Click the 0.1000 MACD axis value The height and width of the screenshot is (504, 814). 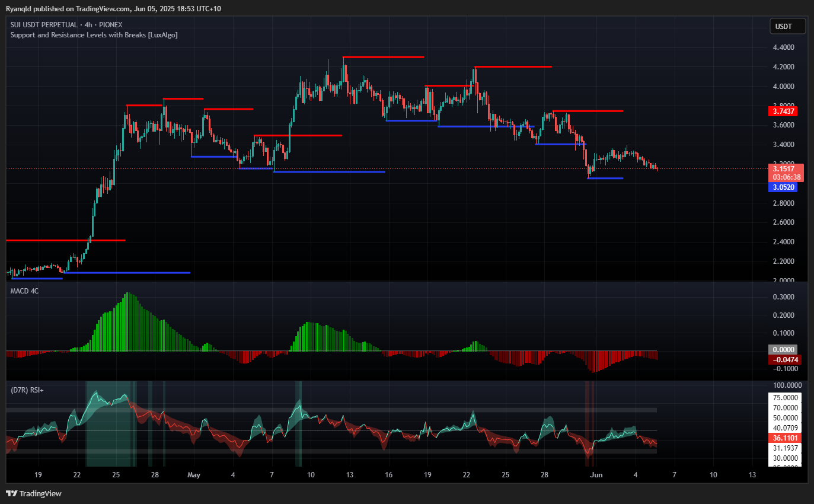coord(784,333)
